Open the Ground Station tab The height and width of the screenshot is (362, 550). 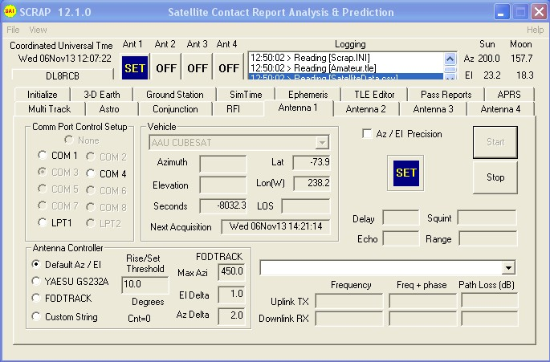click(175, 95)
